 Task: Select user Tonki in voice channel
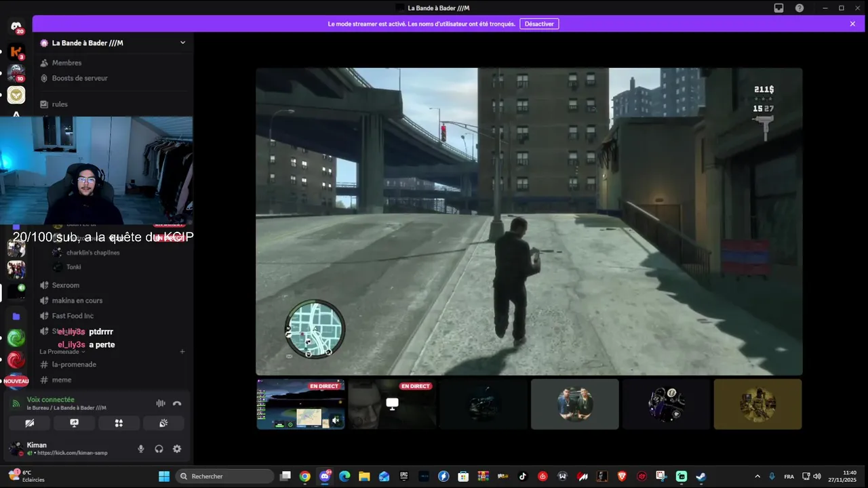click(x=73, y=267)
